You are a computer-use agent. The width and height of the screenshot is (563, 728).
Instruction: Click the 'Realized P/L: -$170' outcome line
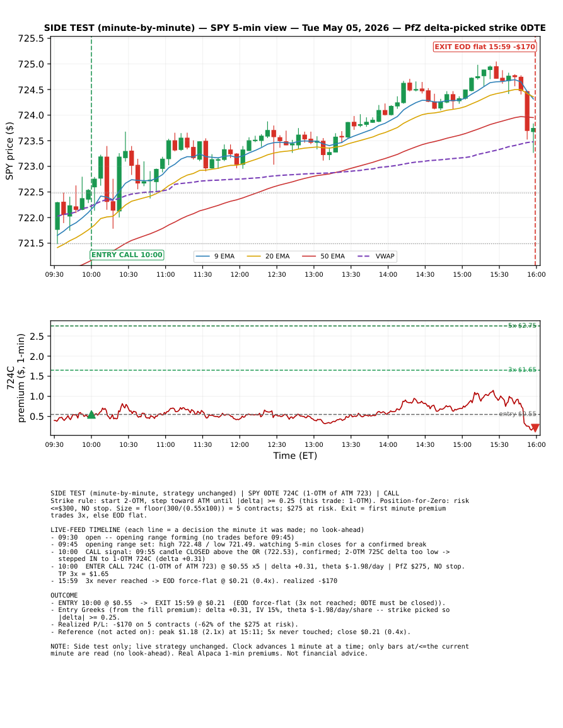tap(174, 625)
